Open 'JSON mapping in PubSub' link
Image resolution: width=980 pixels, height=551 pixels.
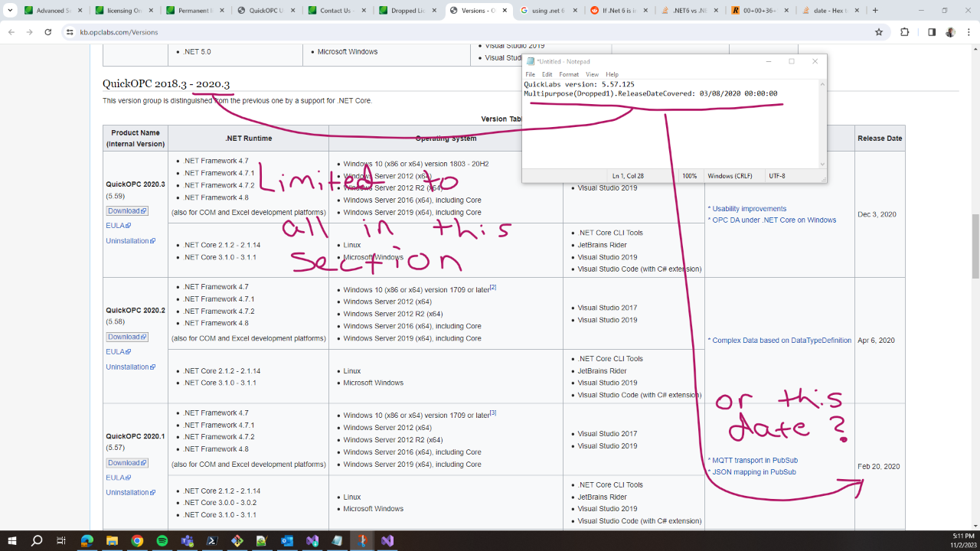click(x=753, y=472)
